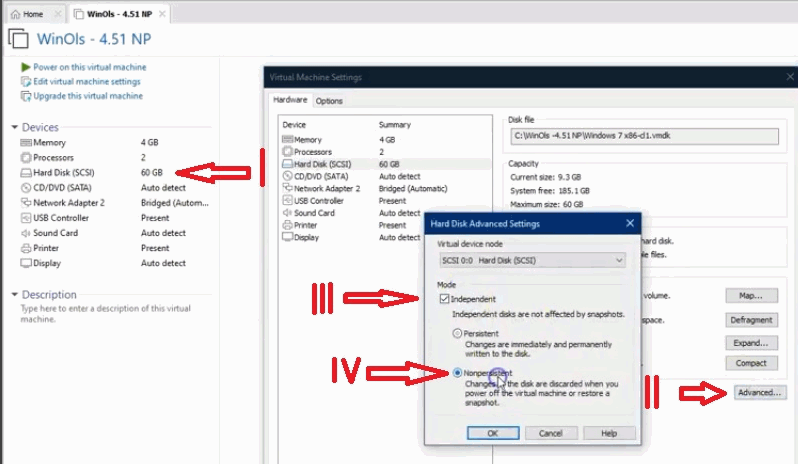Click the green Power on play icon
798x464 pixels.
[26, 67]
